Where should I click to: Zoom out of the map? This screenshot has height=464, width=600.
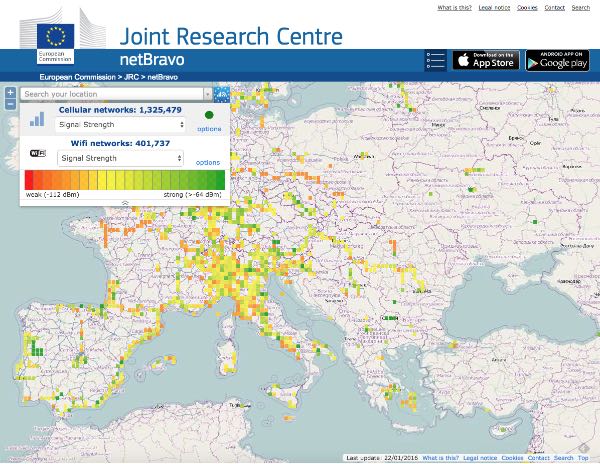(x=9, y=103)
